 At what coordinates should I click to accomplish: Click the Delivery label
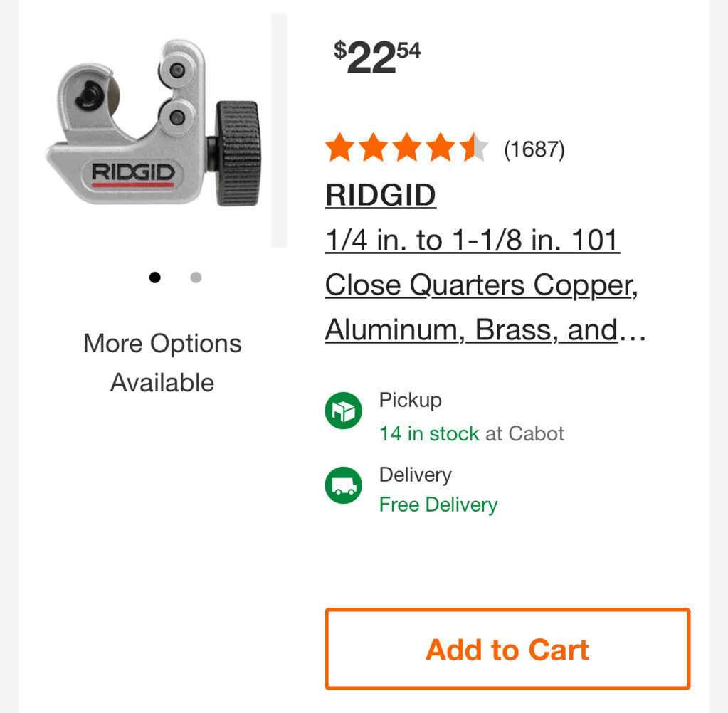[416, 475]
